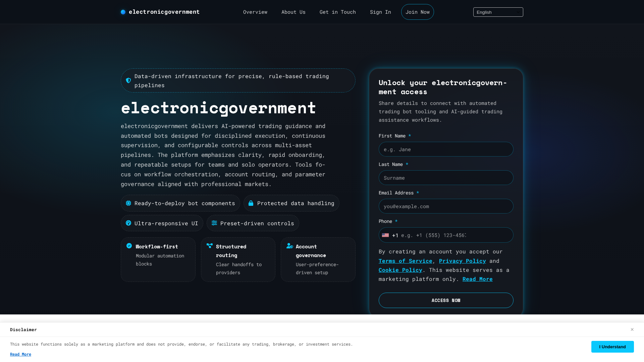
Task: Click the Account governance card title
Action: pos(311,251)
